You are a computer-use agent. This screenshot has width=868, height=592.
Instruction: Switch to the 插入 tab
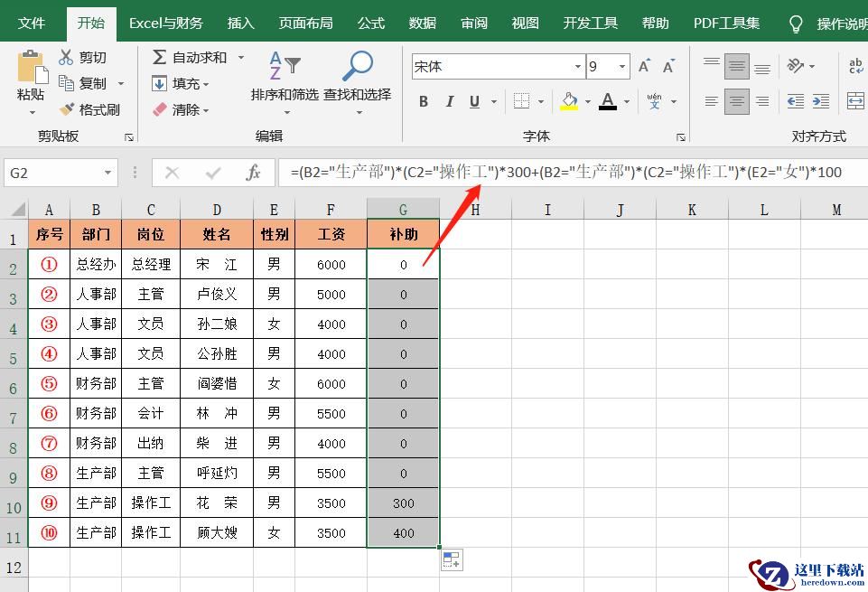click(x=241, y=23)
